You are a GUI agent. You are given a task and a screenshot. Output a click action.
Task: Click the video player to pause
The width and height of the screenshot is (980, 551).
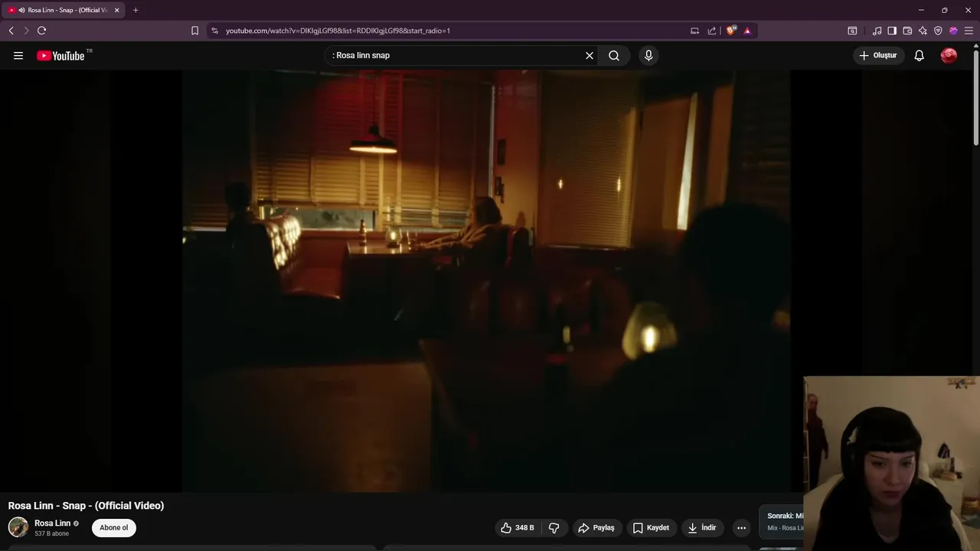tap(486, 281)
